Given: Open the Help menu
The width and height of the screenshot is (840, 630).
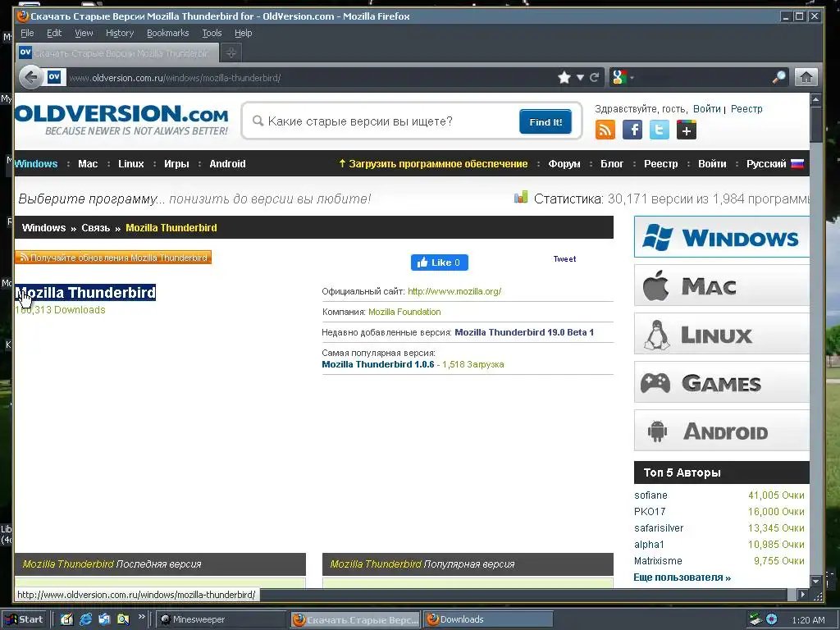Looking at the screenshot, I should [x=243, y=33].
